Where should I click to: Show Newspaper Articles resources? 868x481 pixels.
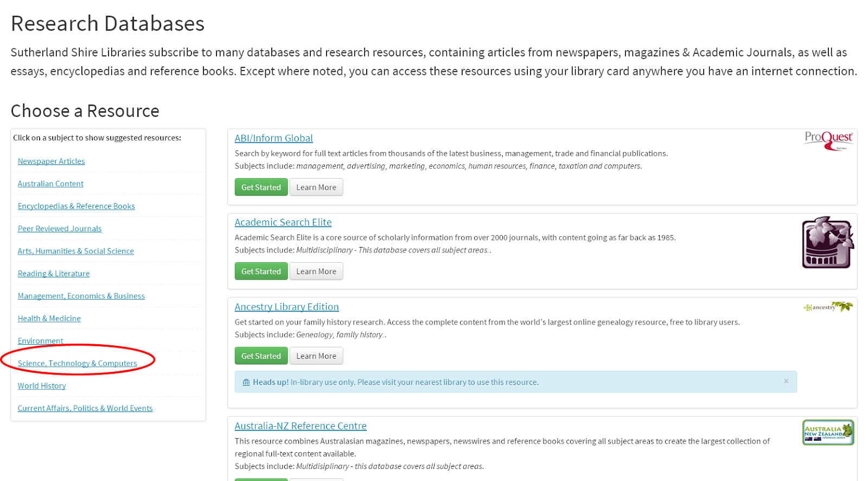[51, 161]
